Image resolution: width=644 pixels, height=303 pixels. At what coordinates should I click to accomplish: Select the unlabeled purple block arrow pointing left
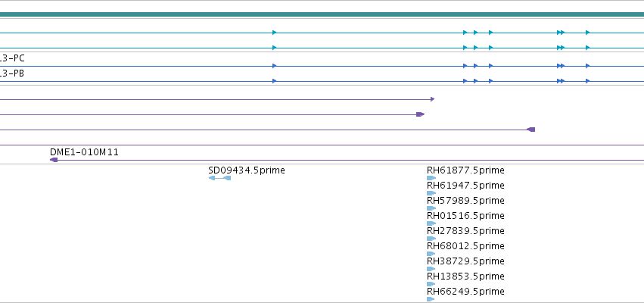tap(530, 130)
